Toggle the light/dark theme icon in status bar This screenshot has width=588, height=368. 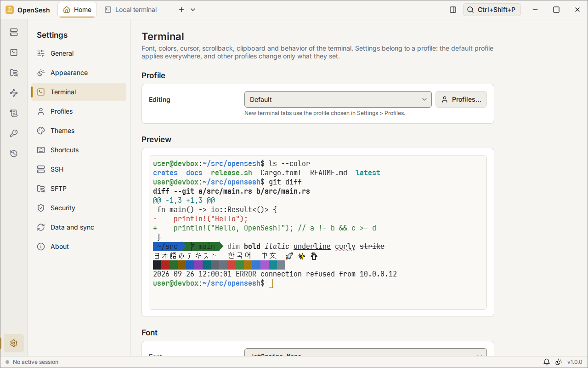(x=559, y=362)
